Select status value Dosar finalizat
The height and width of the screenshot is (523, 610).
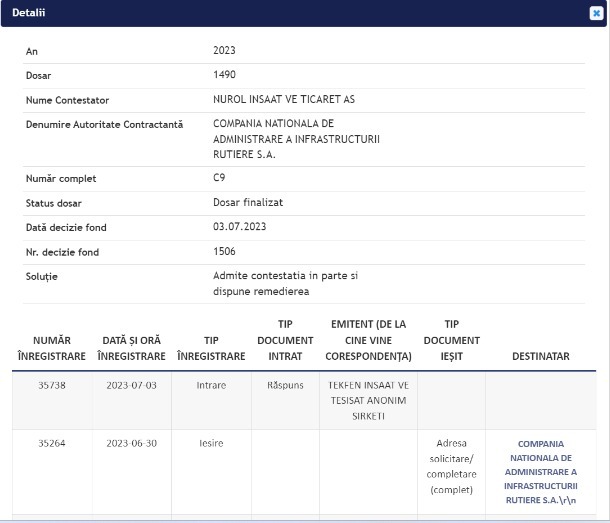[x=248, y=202]
